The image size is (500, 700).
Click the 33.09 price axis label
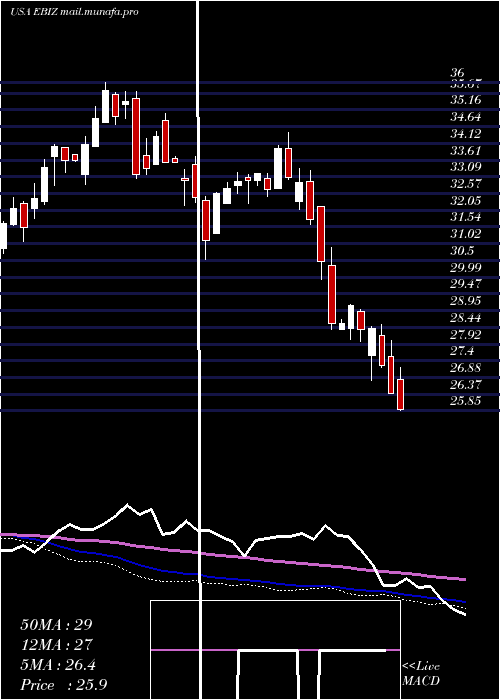[x=466, y=167]
